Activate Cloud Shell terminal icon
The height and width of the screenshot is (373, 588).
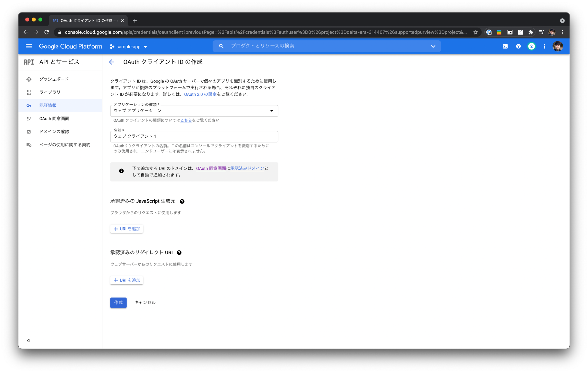pos(505,46)
